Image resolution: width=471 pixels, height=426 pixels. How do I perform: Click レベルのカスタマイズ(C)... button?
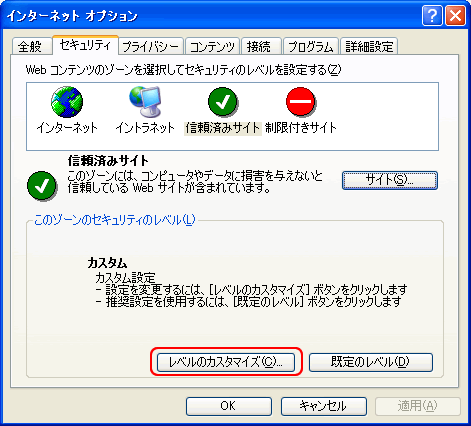click(x=226, y=362)
